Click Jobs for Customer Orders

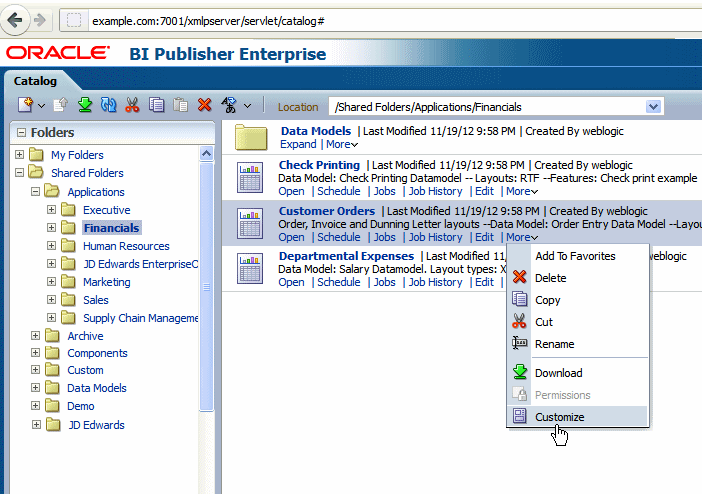[385, 237]
